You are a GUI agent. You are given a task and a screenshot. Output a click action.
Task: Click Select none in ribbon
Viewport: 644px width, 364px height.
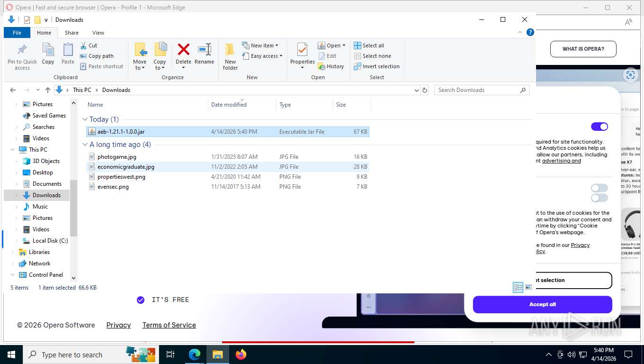tap(372, 56)
